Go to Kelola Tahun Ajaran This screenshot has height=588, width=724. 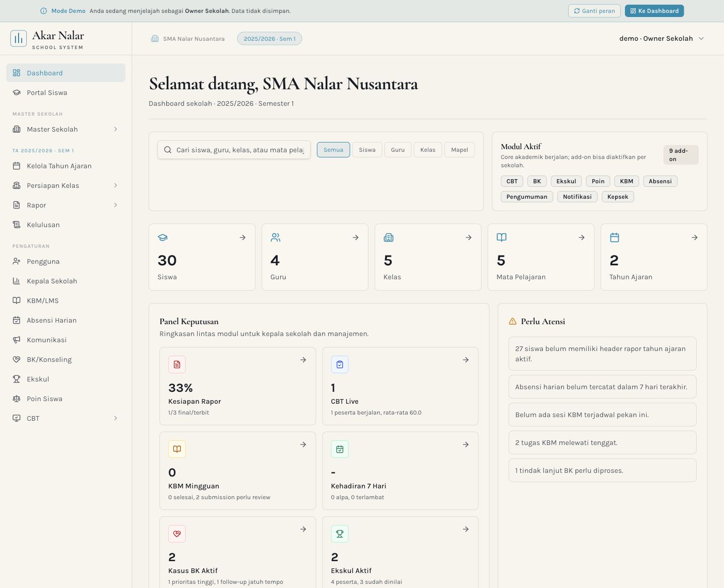point(66,166)
